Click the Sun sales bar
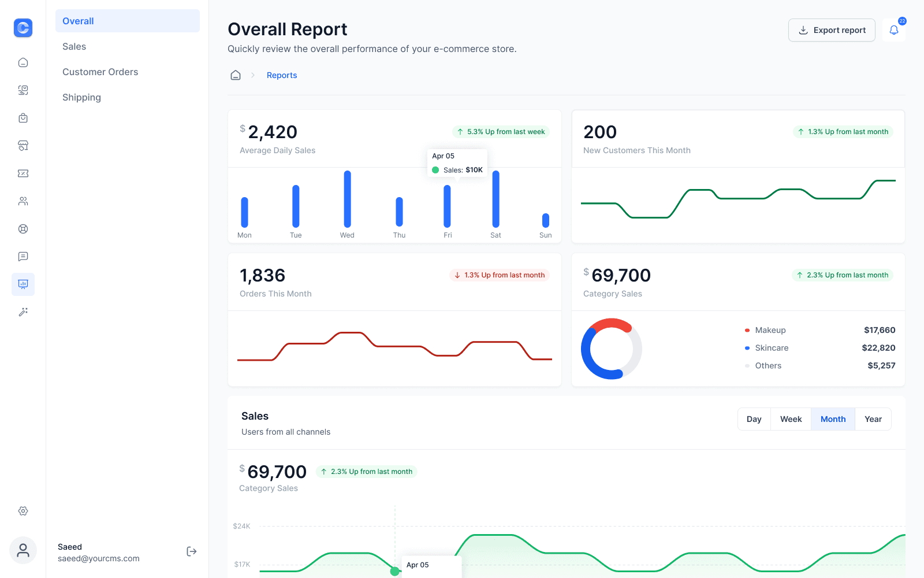924x578 pixels. 546,220
